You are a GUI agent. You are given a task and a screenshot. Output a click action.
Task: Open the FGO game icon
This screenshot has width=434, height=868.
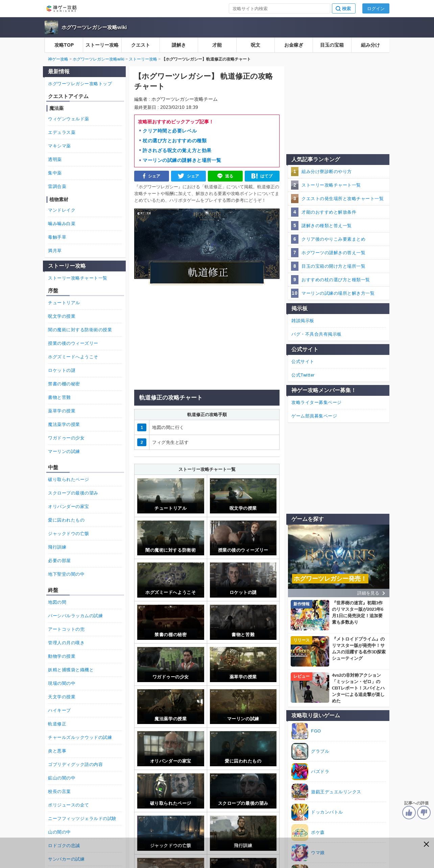(300, 731)
